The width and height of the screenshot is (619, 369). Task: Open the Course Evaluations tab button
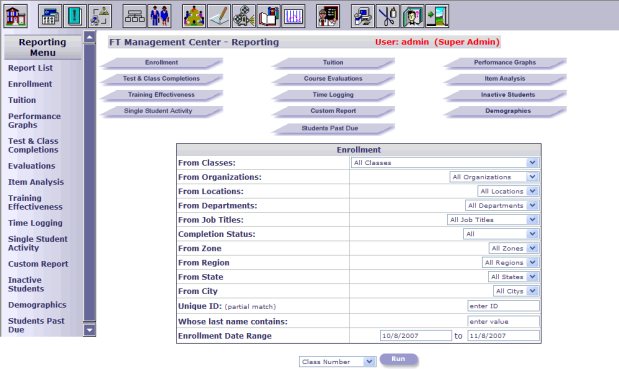333,79
